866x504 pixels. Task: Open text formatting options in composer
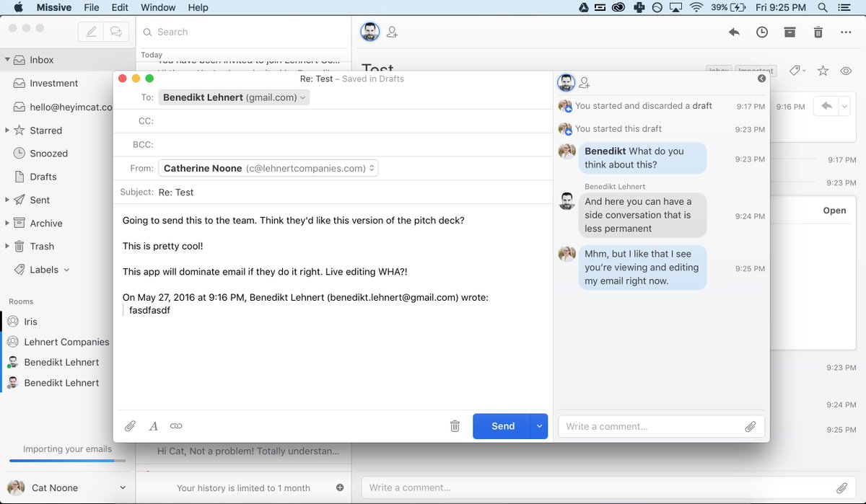click(153, 426)
